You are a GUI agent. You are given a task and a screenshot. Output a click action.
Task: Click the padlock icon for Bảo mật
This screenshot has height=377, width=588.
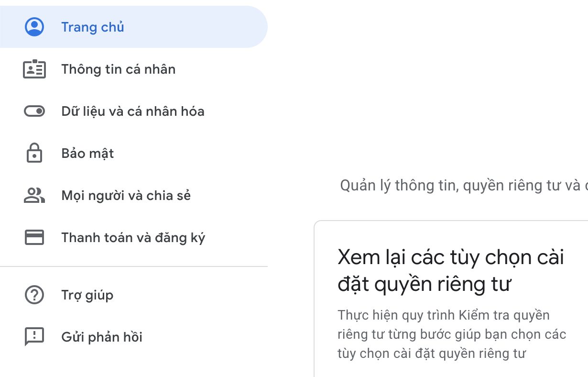tap(34, 153)
